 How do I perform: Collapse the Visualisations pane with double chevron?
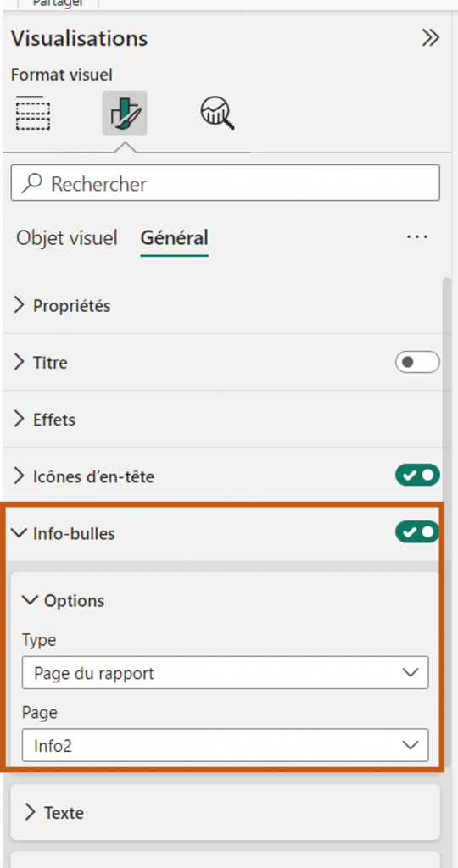pos(430,37)
